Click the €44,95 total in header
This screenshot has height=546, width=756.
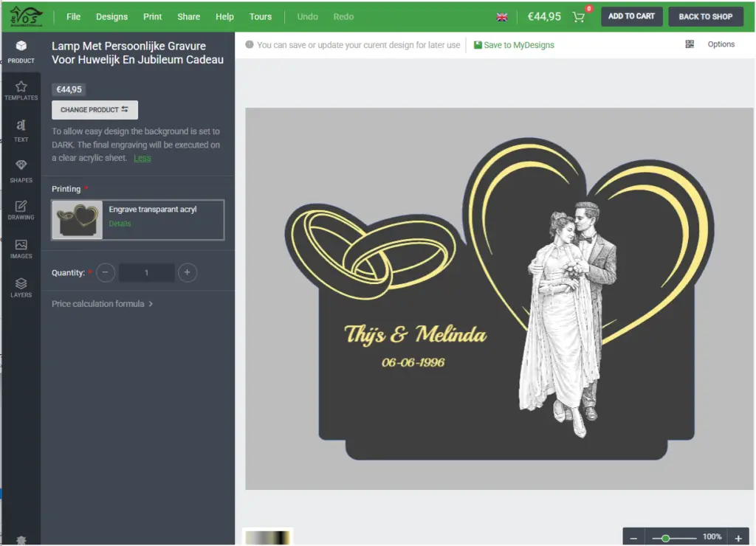point(544,17)
